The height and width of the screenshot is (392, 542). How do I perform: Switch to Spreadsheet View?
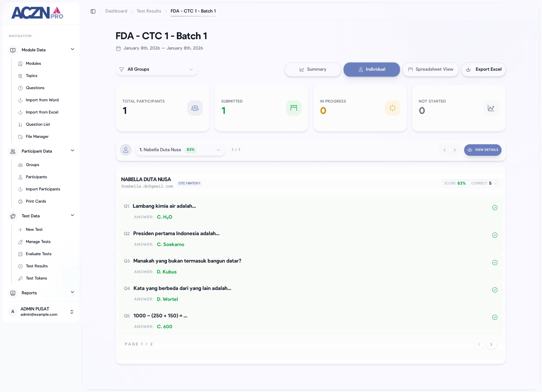tap(430, 69)
